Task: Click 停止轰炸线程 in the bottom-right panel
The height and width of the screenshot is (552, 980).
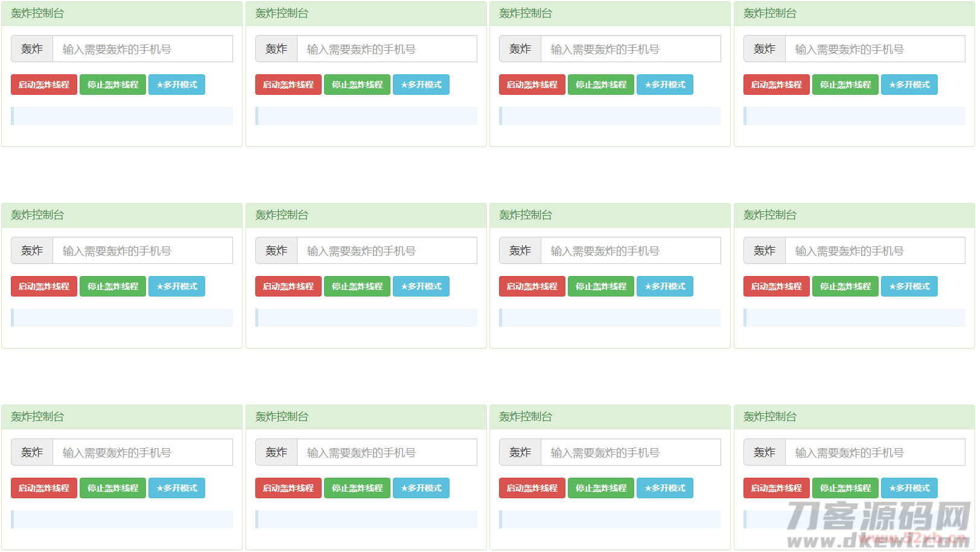Action: click(x=845, y=488)
